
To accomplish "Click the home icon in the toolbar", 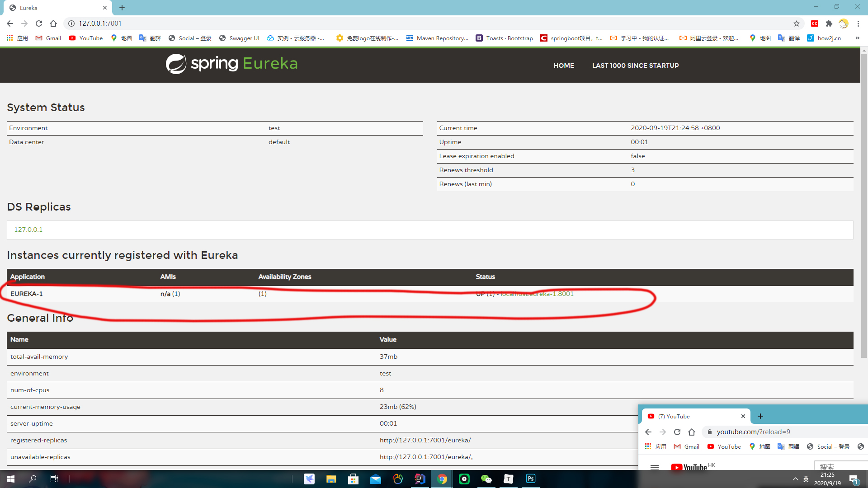I will click(53, 23).
